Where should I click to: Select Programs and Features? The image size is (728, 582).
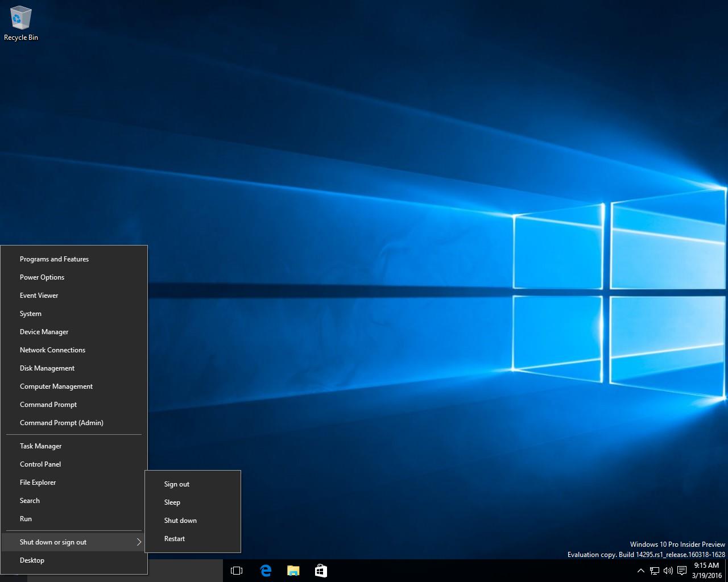point(74,259)
